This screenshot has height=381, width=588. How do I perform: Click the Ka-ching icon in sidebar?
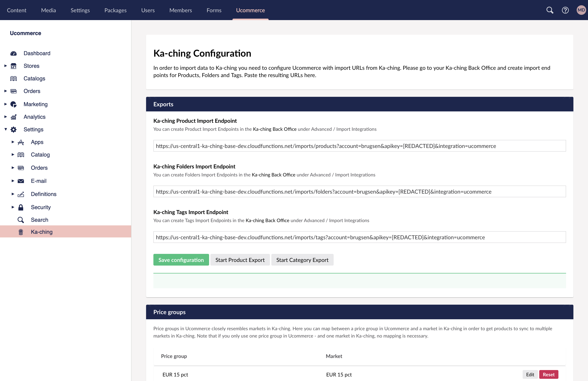tap(21, 232)
